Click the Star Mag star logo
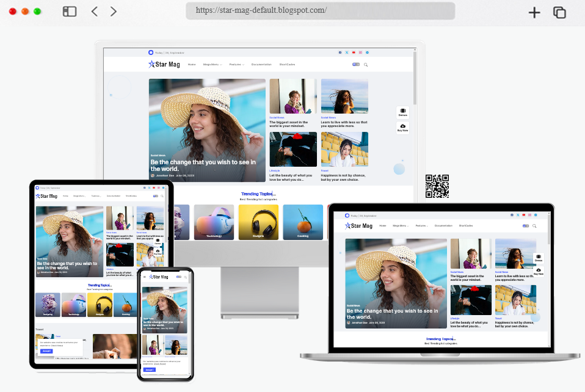 (151, 64)
